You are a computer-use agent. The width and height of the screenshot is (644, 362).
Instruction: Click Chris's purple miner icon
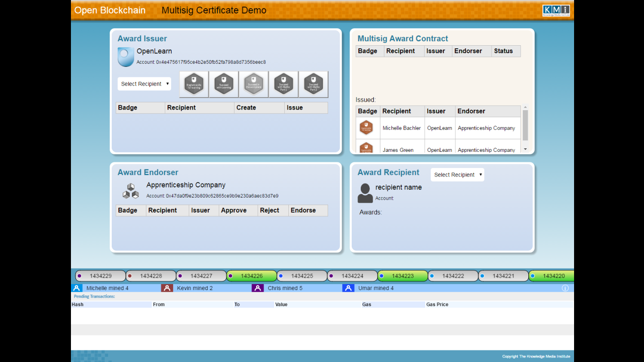pyautogui.click(x=258, y=288)
